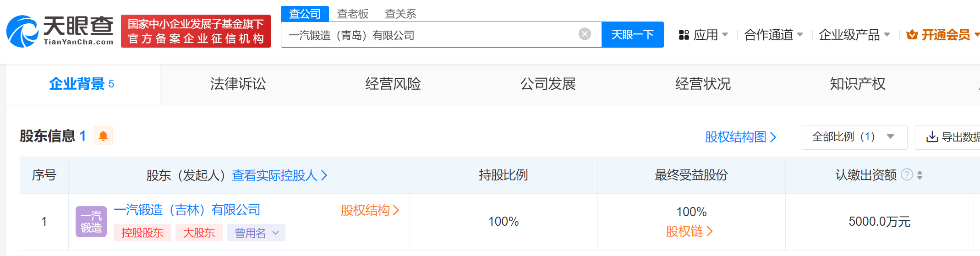Click the TianYanCha logo
The width and height of the screenshot is (980, 256).
(x=60, y=31)
